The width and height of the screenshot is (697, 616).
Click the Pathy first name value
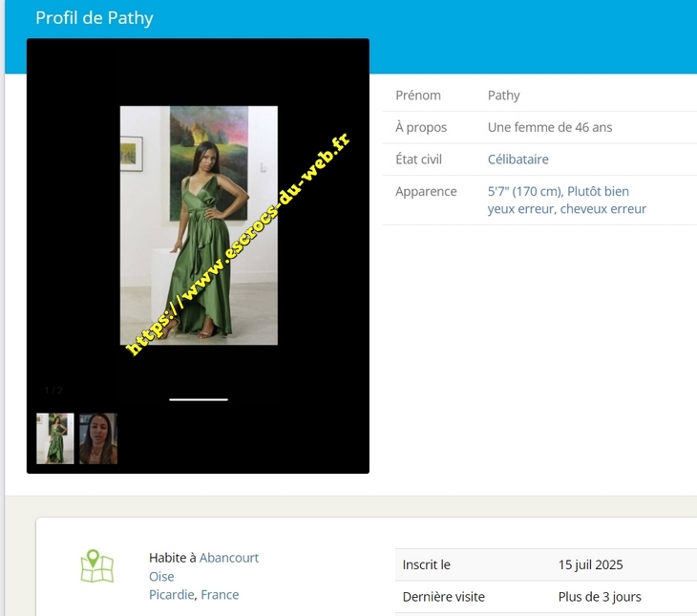pos(503,96)
